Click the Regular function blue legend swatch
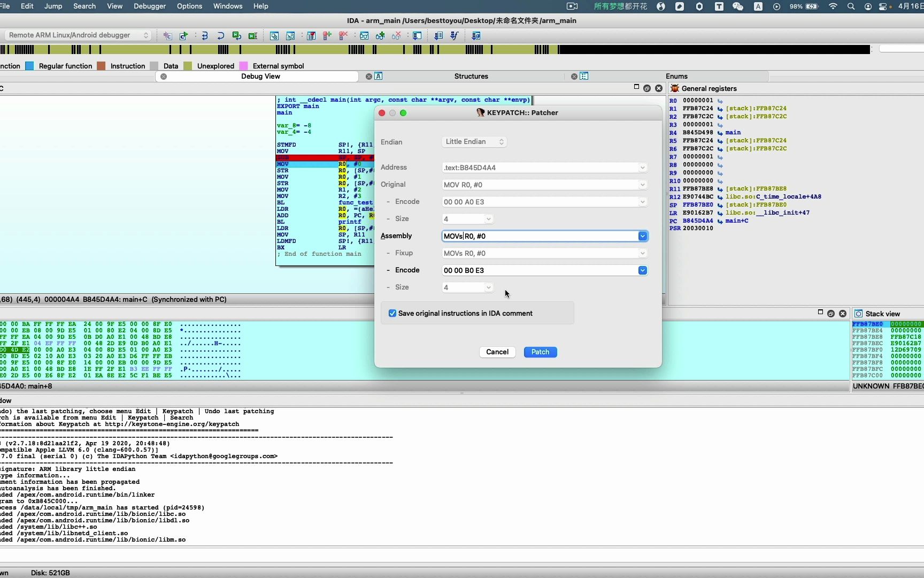Image resolution: width=924 pixels, height=578 pixels. pyautogui.click(x=29, y=66)
